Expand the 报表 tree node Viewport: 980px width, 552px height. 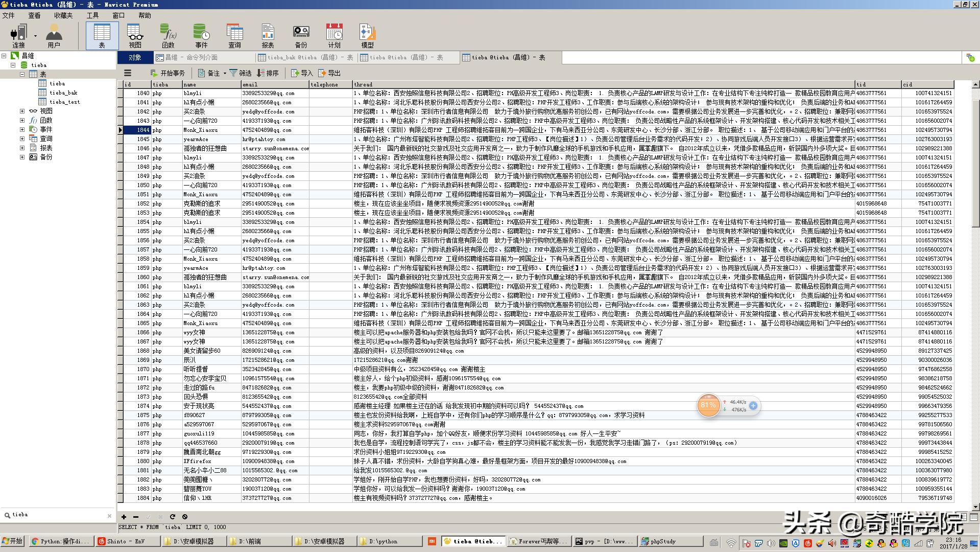[22, 148]
